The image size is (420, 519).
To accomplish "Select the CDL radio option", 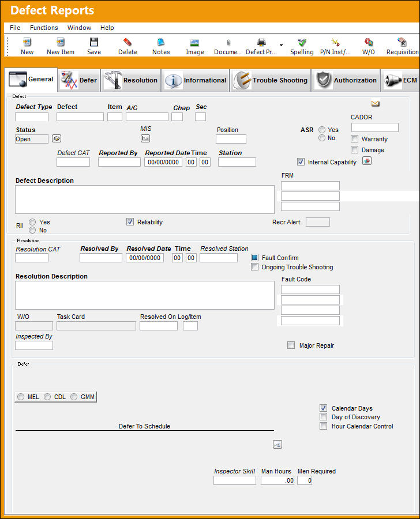I will coord(47,397).
